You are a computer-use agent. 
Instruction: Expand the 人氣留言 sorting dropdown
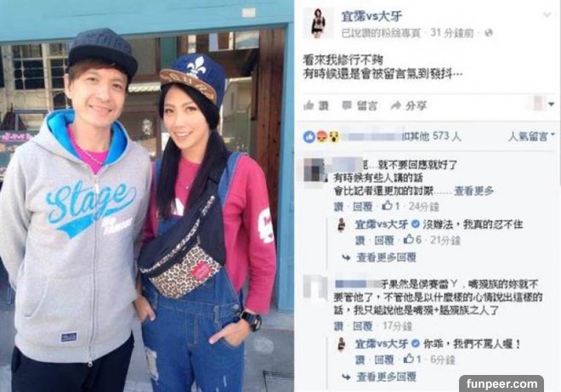point(531,136)
